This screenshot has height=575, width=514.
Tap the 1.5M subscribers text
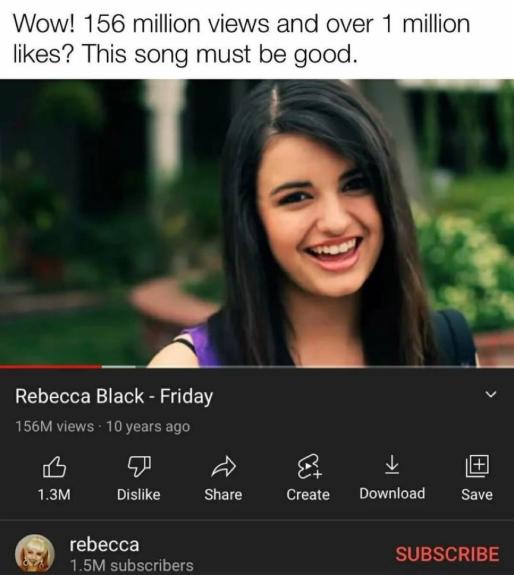(132, 565)
